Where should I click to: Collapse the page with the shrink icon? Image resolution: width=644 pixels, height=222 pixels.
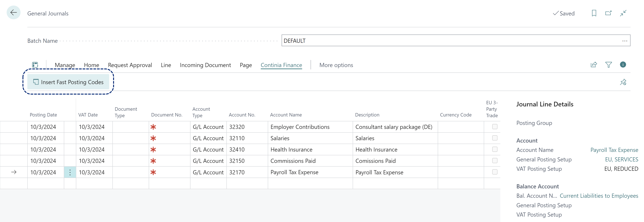[x=623, y=13]
